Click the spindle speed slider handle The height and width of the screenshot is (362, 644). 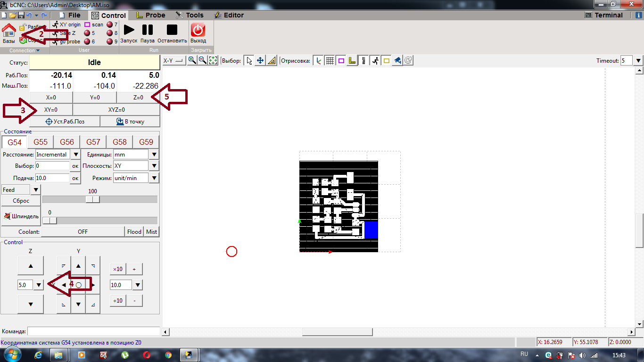point(50,221)
